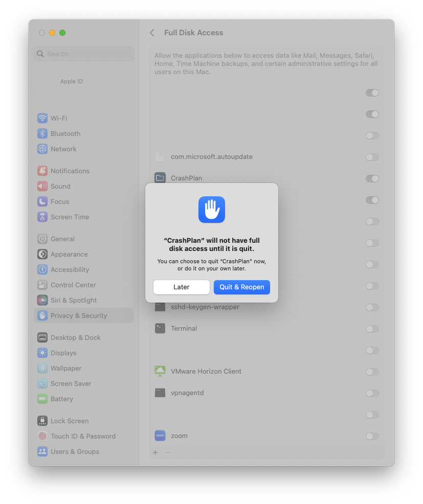
Task: Click the Battery icon in sidebar
Action: (42, 399)
